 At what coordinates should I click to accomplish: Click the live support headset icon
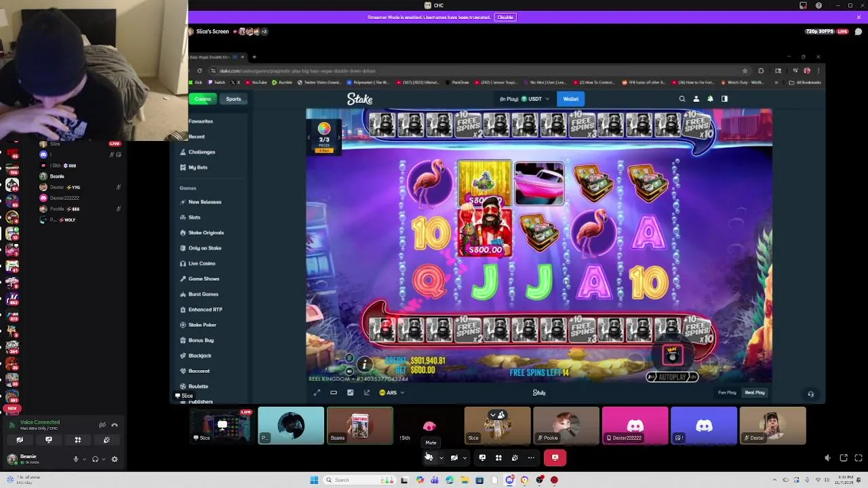[x=810, y=394]
